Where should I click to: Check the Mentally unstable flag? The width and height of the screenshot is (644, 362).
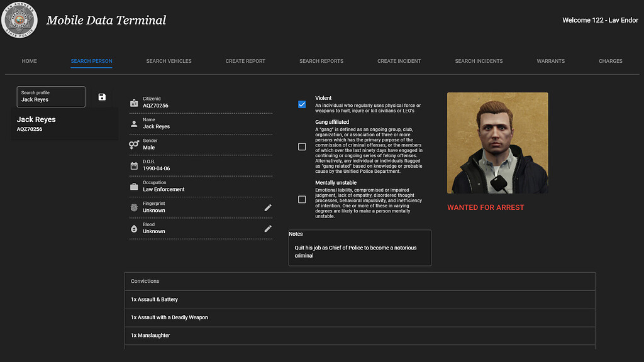pyautogui.click(x=301, y=199)
